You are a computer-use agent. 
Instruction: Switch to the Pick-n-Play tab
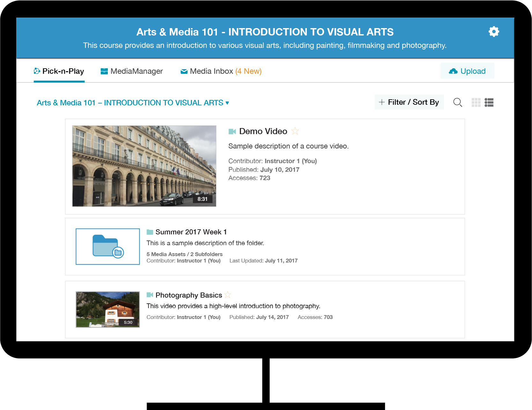[x=59, y=71]
